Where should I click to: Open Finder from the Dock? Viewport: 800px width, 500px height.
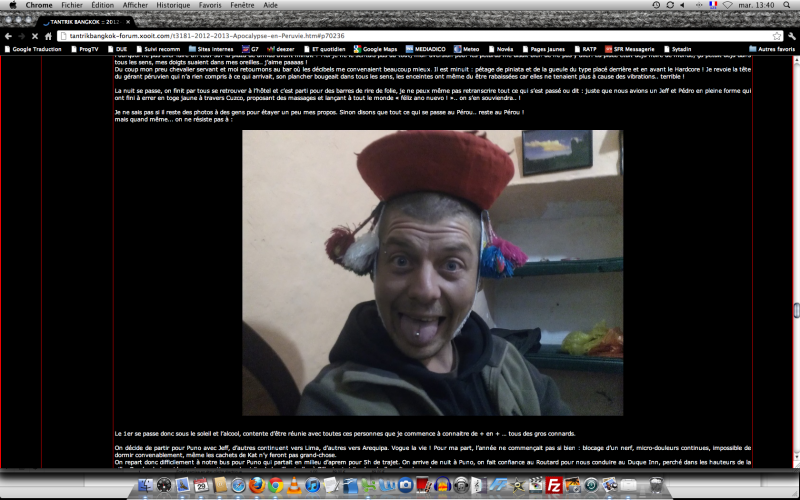[x=145, y=485]
